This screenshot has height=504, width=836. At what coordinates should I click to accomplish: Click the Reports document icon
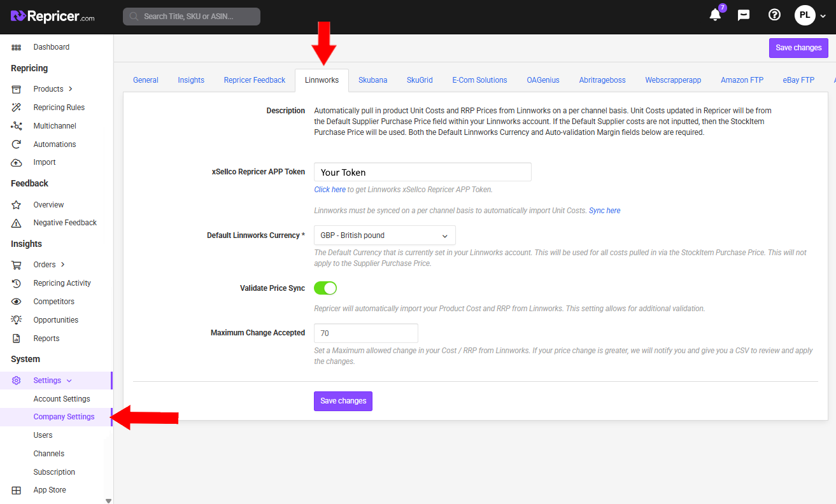[x=17, y=339]
